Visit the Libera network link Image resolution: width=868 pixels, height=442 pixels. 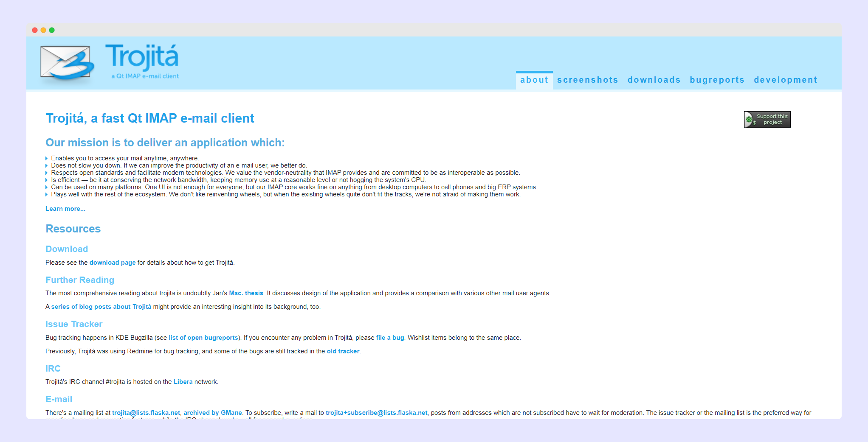point(183,381)
